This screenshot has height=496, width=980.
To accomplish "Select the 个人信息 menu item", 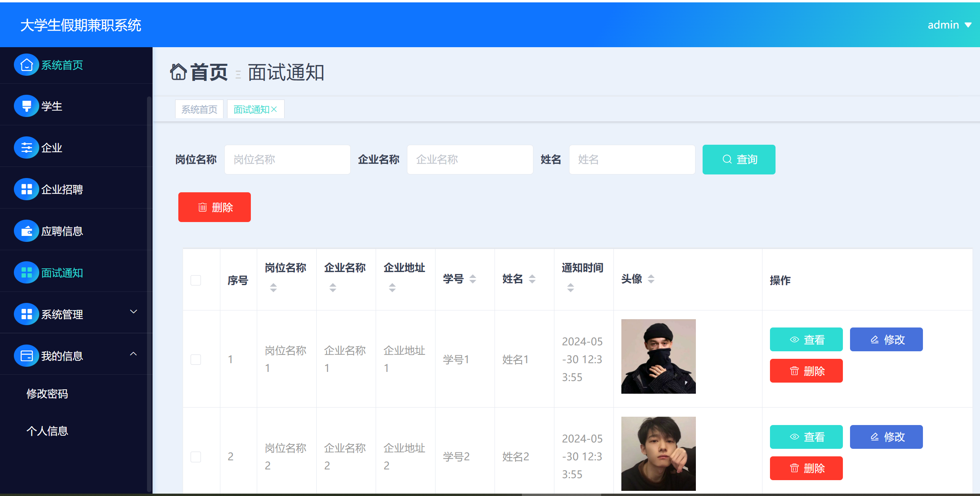I will tap(47, 431).
